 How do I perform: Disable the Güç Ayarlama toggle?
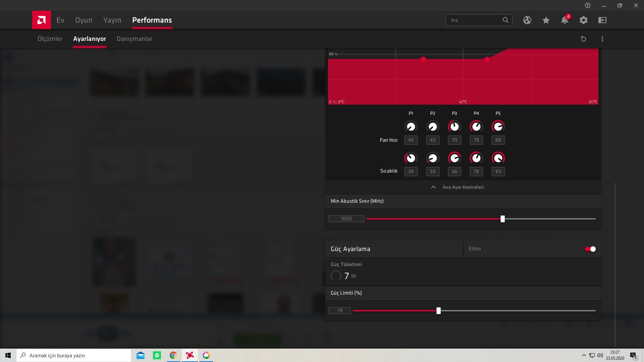coord(590,249)
